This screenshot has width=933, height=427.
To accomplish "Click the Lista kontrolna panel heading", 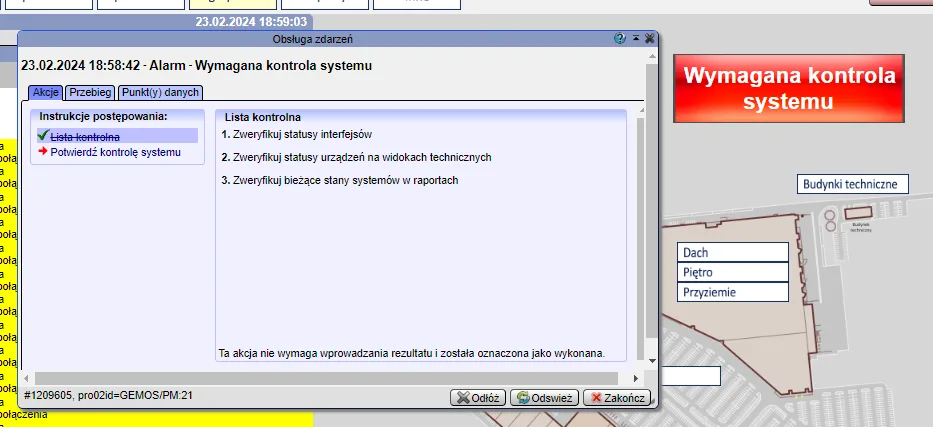I will tap(262, 117).
